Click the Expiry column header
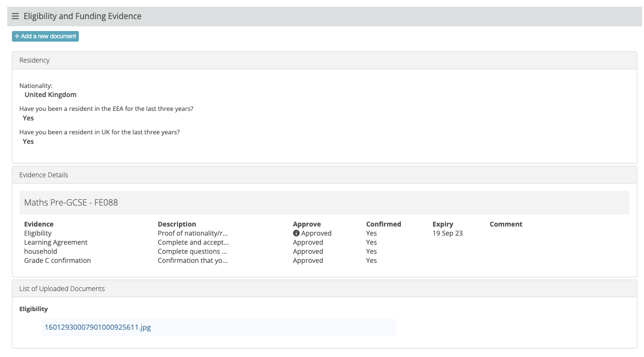The height and width of the screenshot is (357, 644). coord(443,224)
